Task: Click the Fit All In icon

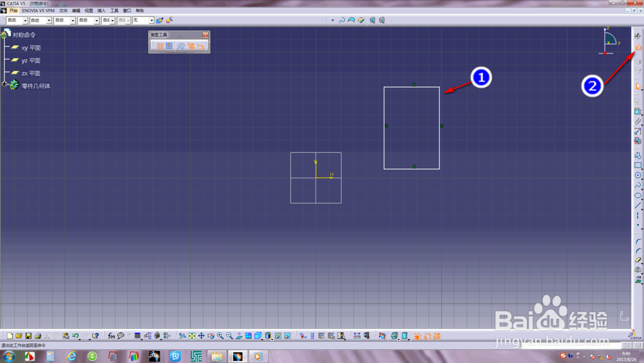Action: [192, 336]
